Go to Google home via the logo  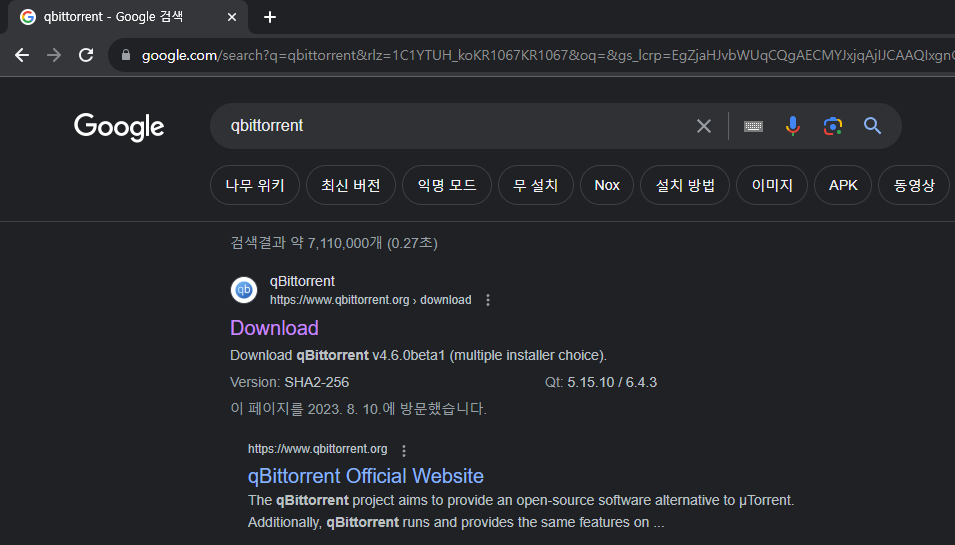pos(119,127)
